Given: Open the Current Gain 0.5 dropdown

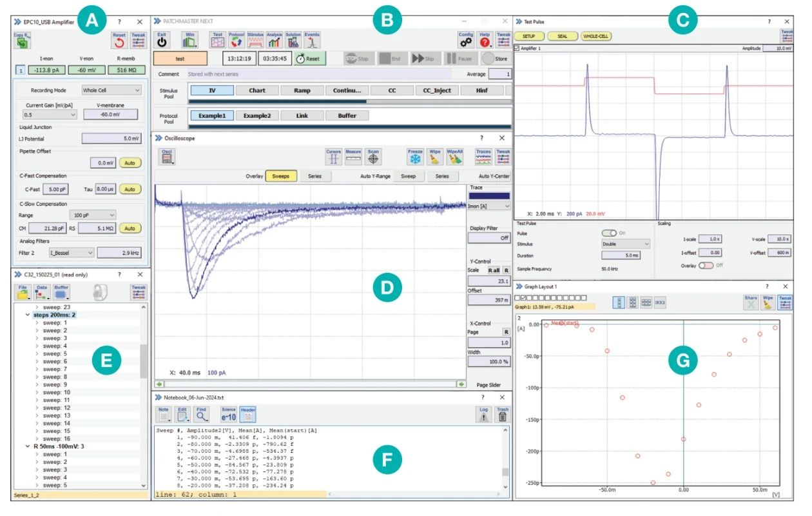Looking at the screenshot, I should pyautogui.click(x=50, y=114).
